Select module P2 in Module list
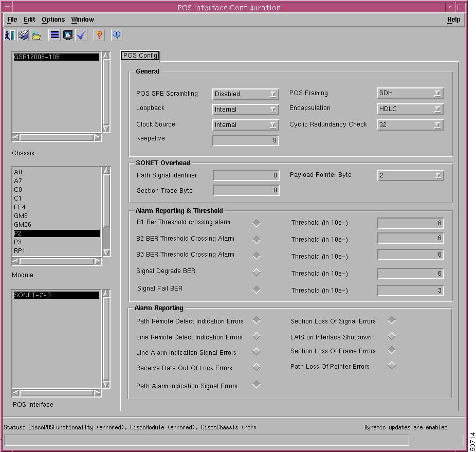The height and width of the screenshot is (452, 476). point(57,233)
